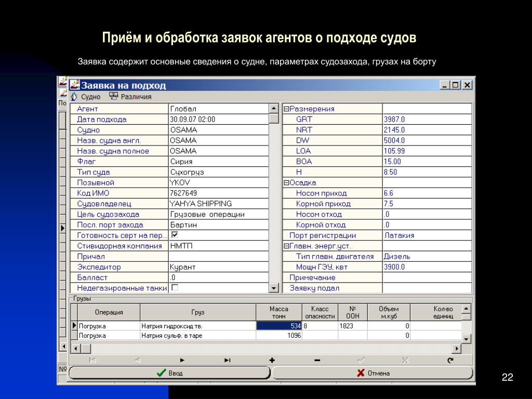The height and width of the screenshot is (399, 532).
Task: Select Экспедитор value Курант
Action: [x=219, y=267]
